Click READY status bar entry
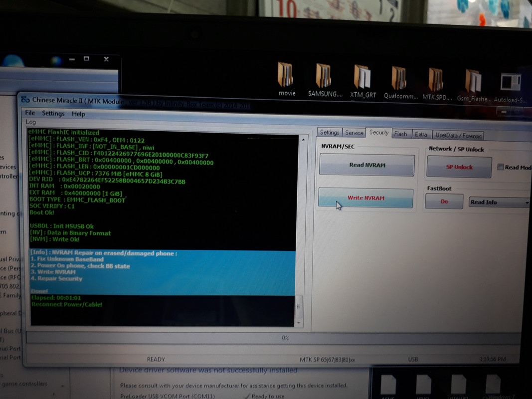The width and height of the screenshot is (532, 399). tap(156, 359)
